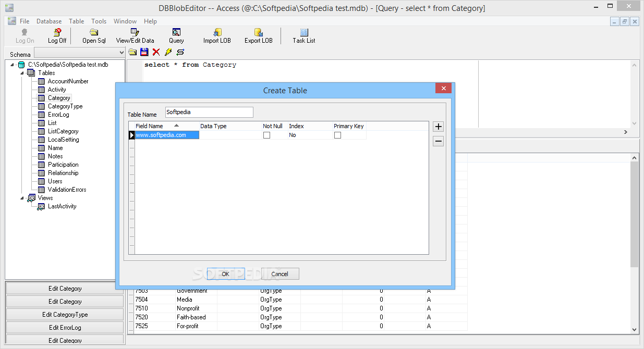Click the Index cell showing No
This screenshot has height=349, width=644.
[310, 135]
